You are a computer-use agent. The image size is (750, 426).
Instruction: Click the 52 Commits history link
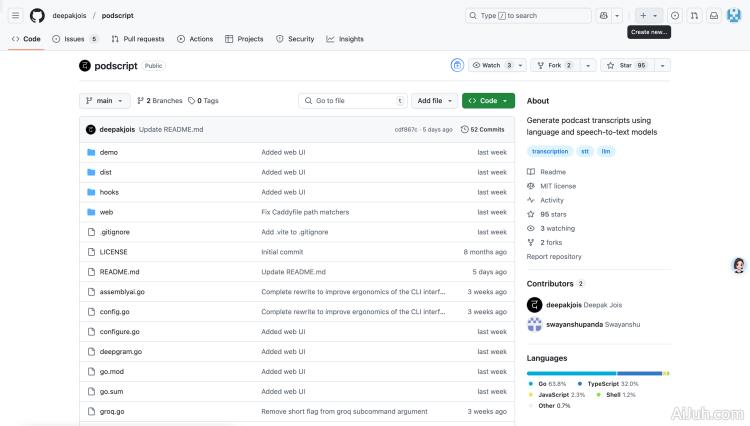(x=483, y=129)
